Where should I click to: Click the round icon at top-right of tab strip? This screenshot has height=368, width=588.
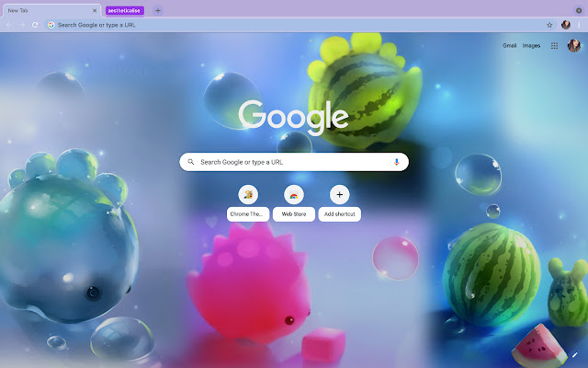coord(579,10)
